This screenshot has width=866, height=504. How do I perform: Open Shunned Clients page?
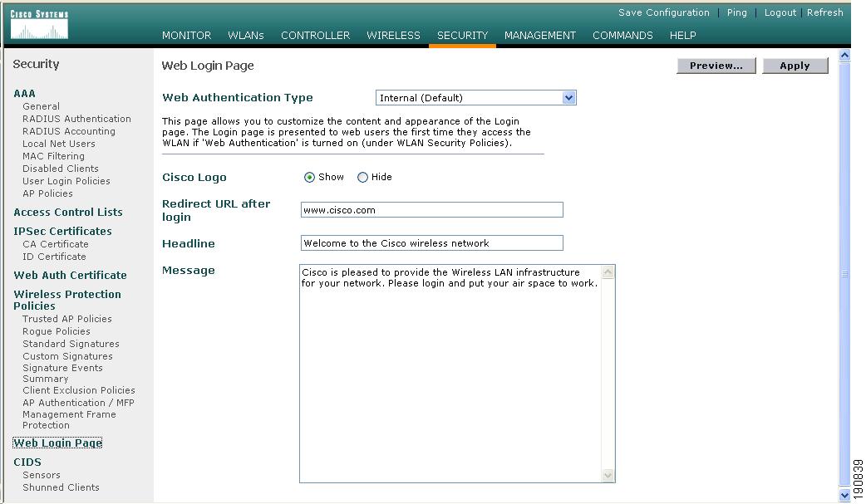click(61, 487)
